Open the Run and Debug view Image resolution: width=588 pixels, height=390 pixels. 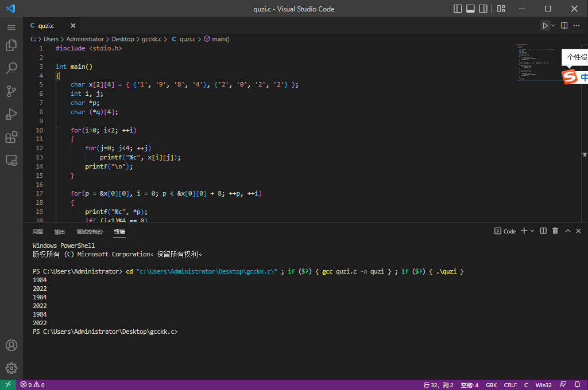pyautogui.click(x=11, y=114)
